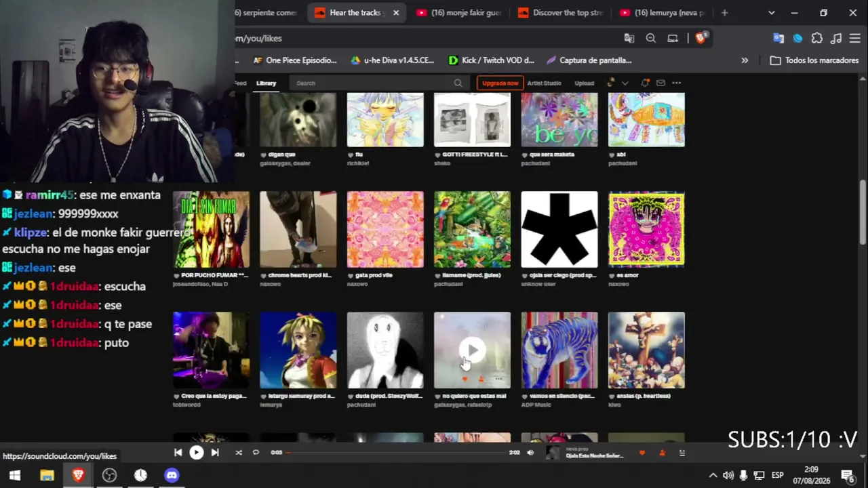Skip to the previous track
This screenshot has width=868, height=488.
click(178, 453)
